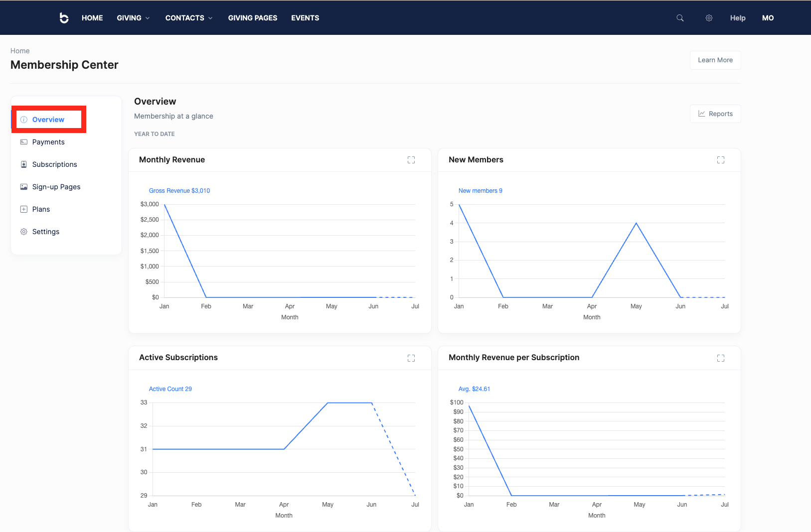The image size is (811, 532).
Task: Open the CONTACTS dropdown menu
Action: point(188,17)
